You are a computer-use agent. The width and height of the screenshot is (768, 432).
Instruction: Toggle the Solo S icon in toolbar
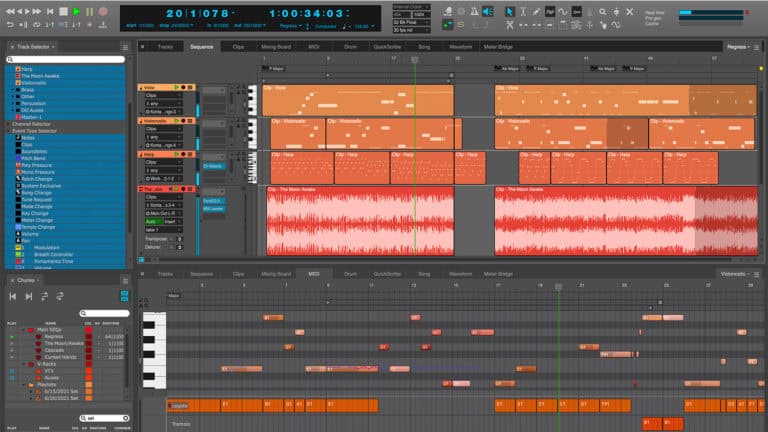(x=461, y=24)
